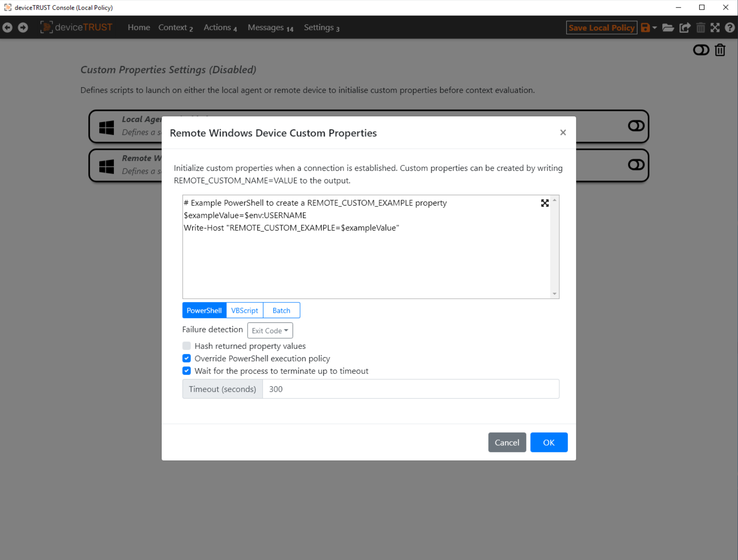Click the Save Local Policy floppy disk icon

tap(645, 27)
